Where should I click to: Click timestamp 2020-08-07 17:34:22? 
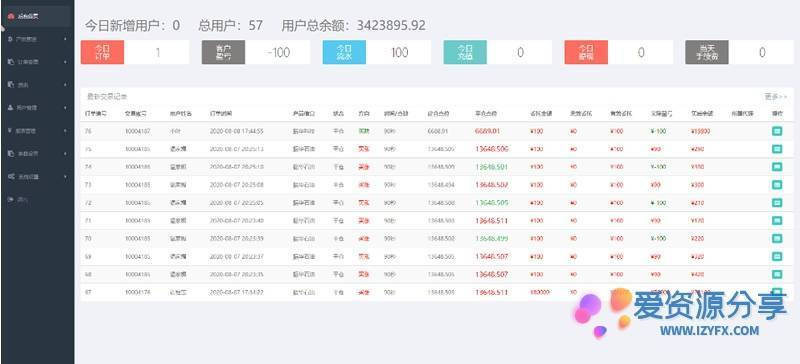coord(236,293)
